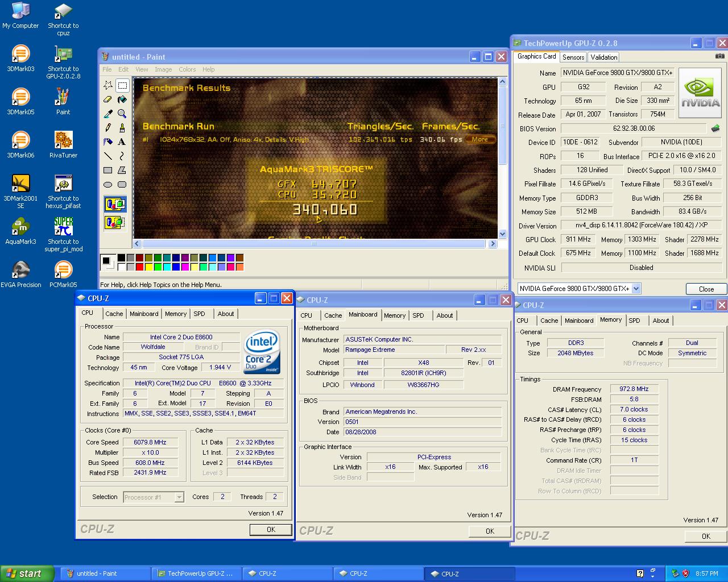This screenshot has width=728, height=582.
Task: Select the Free-Form Select tool in Paint
Action: pos(108,85)
